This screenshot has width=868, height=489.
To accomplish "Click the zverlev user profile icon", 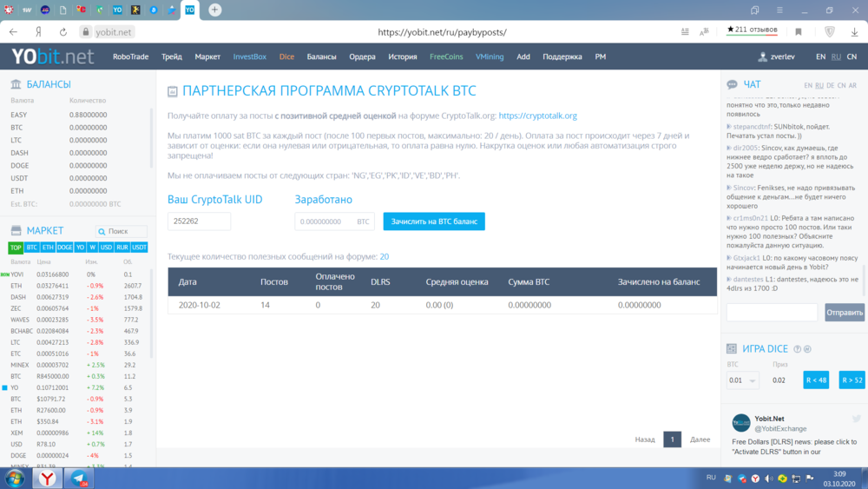I will pos(762,56).
